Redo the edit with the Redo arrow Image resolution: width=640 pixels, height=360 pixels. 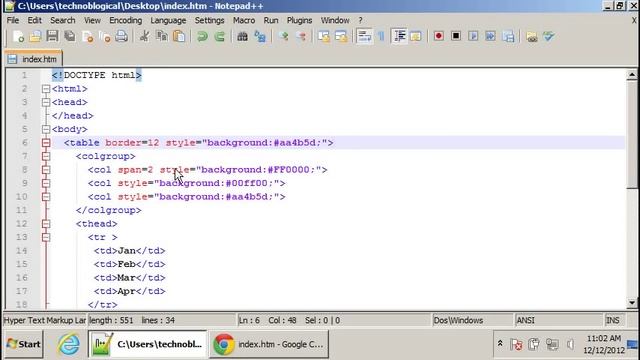click(x=219, y=36)
